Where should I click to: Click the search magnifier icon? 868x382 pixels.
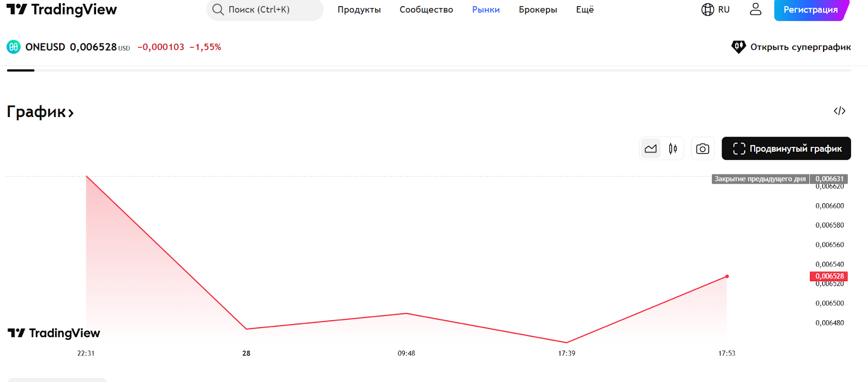(x=218, y=10)
